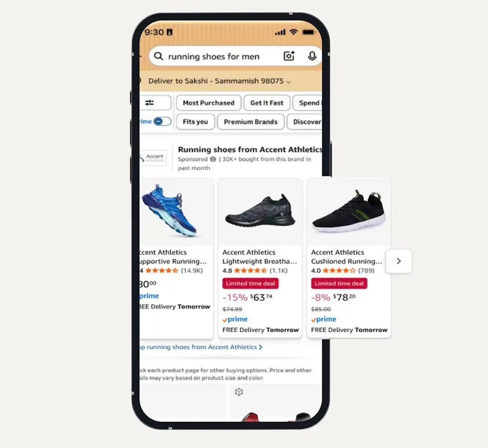
Task: Tap the 3D cube view icon
Action: click(239, 392)
